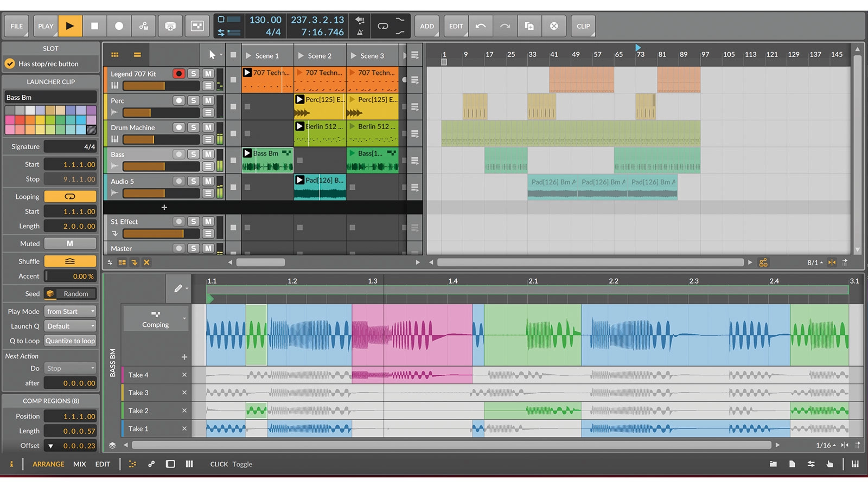Open the Launch Q Default dropdown

[70, 326]
